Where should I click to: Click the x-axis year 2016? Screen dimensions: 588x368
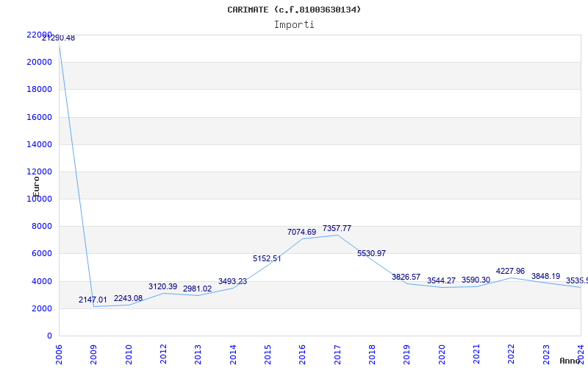(302, 355)
